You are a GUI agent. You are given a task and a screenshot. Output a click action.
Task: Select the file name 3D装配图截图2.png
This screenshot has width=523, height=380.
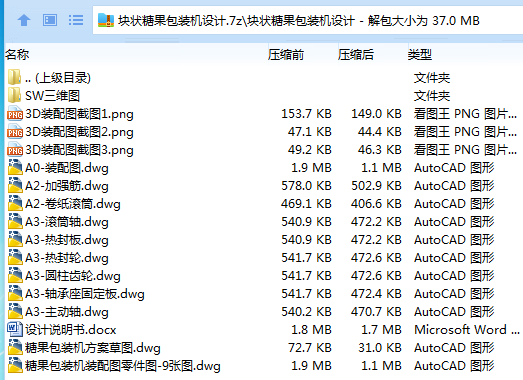point(79,132)
